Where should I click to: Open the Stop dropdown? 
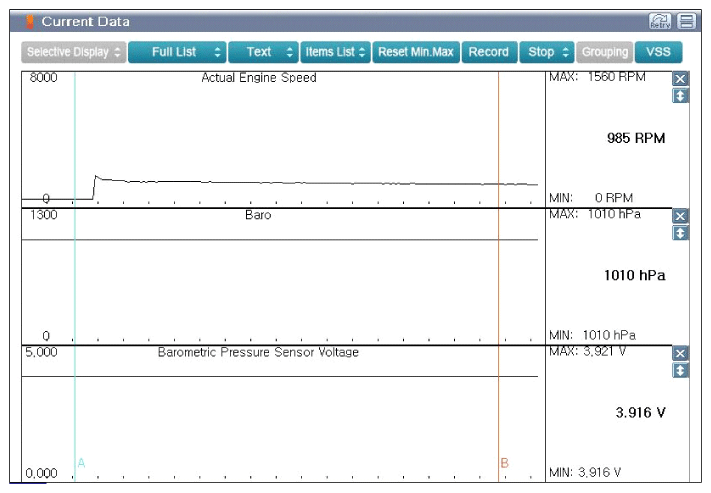546,52
